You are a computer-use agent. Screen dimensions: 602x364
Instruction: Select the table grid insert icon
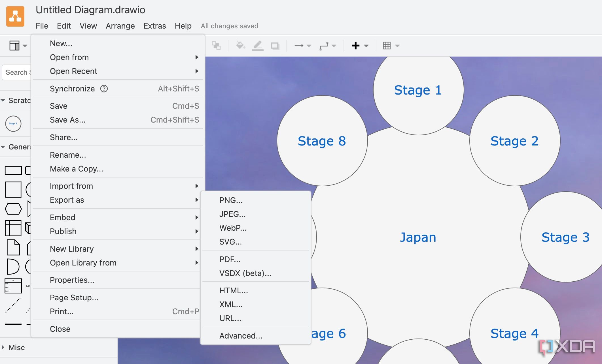387,46
